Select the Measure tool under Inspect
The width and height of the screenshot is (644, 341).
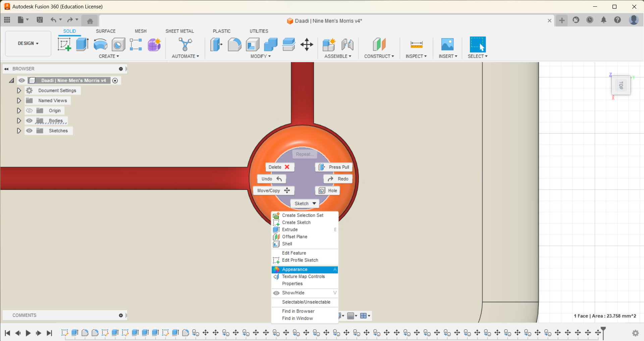click(x=416, y=45)
